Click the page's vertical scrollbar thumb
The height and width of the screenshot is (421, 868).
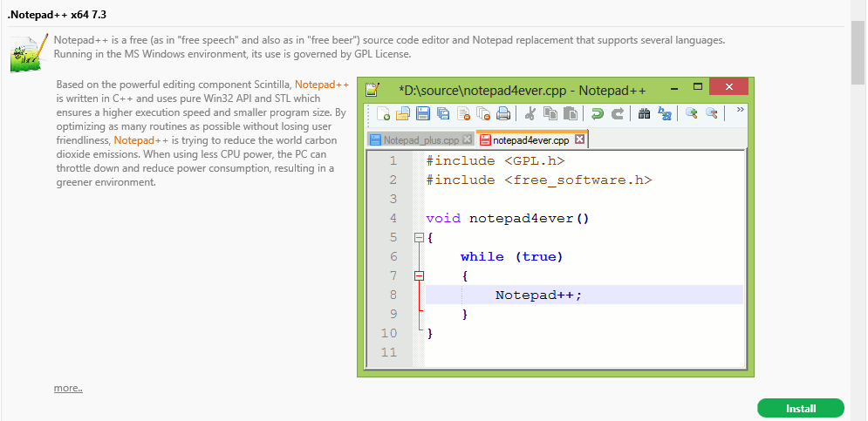coord(858,52)
